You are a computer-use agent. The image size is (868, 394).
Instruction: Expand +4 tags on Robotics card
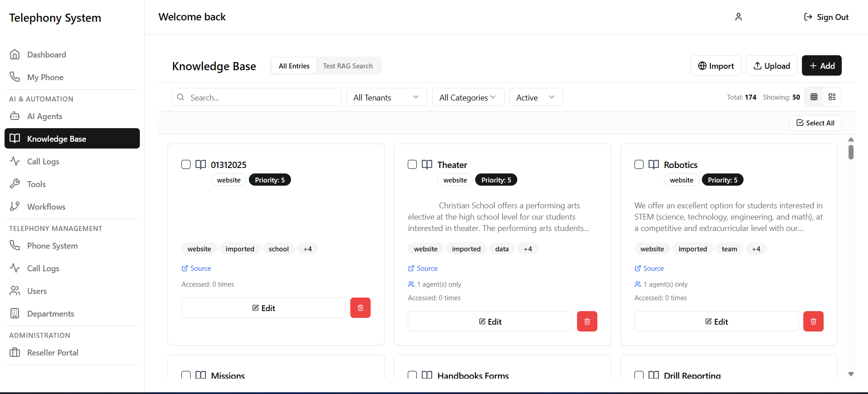[756, 249]
